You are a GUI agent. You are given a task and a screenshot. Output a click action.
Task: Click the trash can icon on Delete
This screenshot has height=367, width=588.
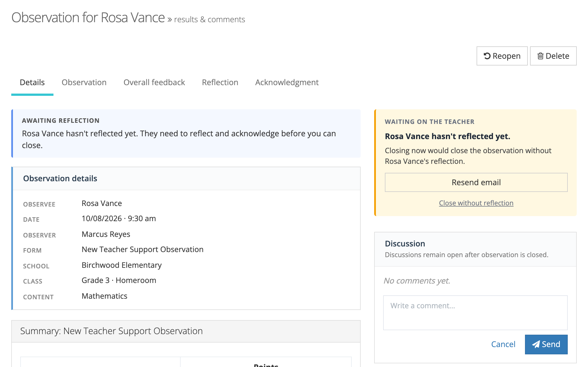pyautogui.click(x=540, y=56)
